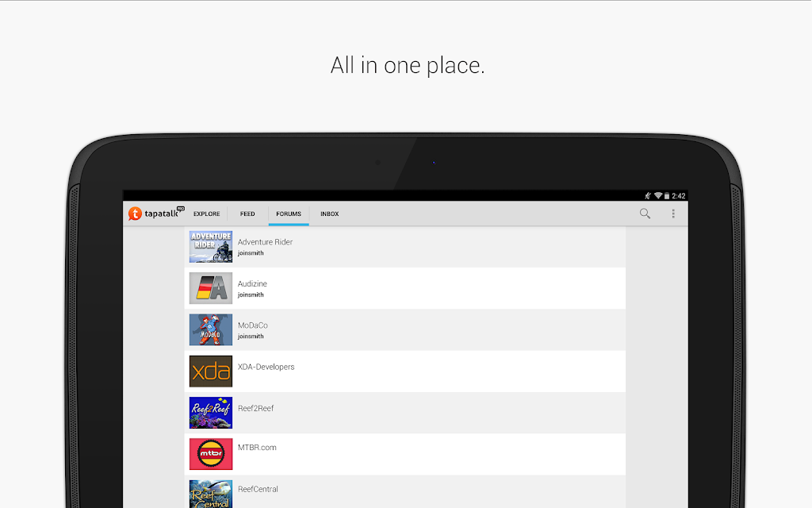Open the search magnifier icon
Viewport: 812px width, 508px height.
[645, 214]
